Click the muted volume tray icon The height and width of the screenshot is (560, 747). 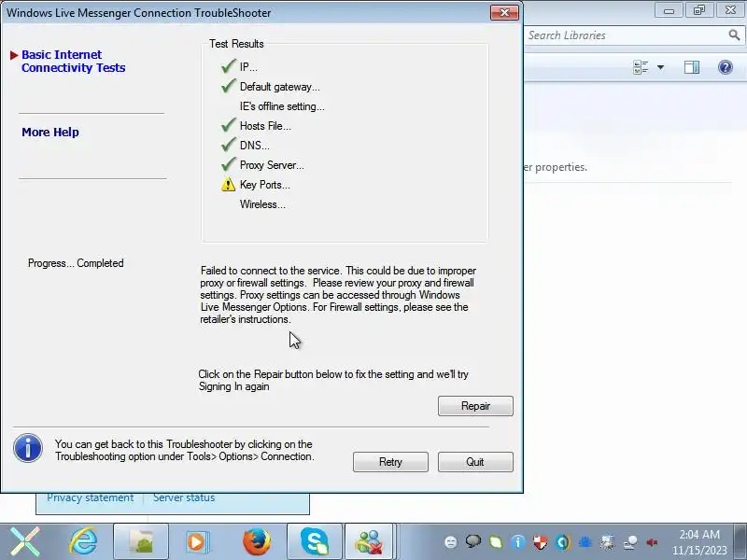tap(652, 542)
